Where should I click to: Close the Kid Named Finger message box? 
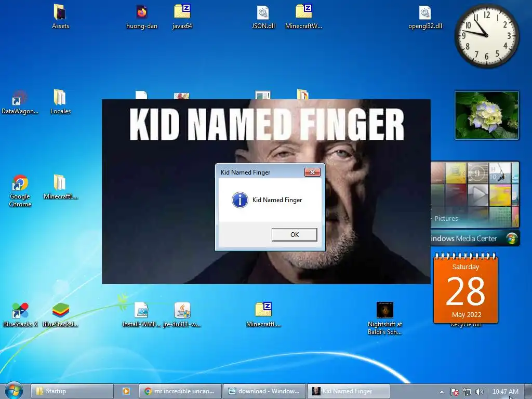pos(312,172)
